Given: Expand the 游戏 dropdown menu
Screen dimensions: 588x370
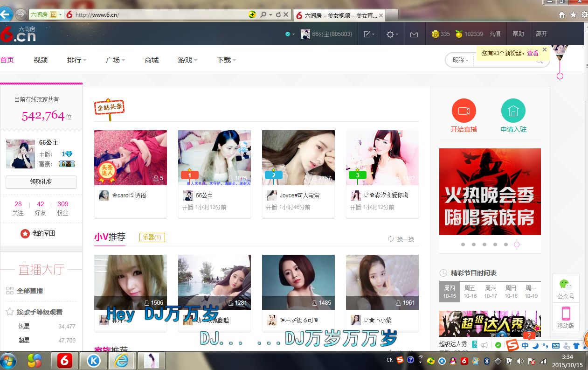Looking at the screenshot, I should pos(187,60).
